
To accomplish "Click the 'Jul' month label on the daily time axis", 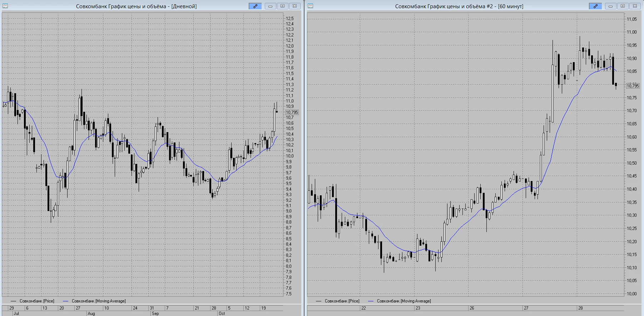I will tap(16, 314).
